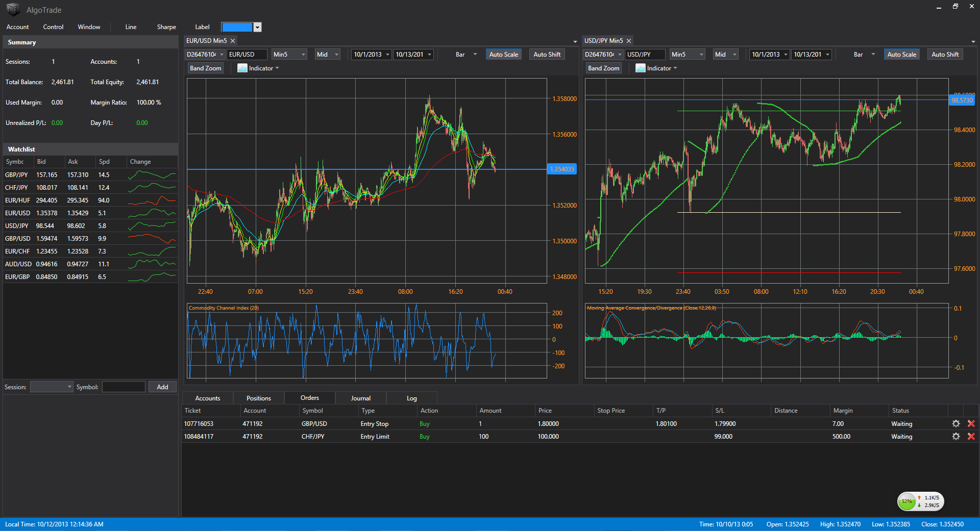Switch to the Positions tab
Screen dimensions: 980x531
point(259,398)
